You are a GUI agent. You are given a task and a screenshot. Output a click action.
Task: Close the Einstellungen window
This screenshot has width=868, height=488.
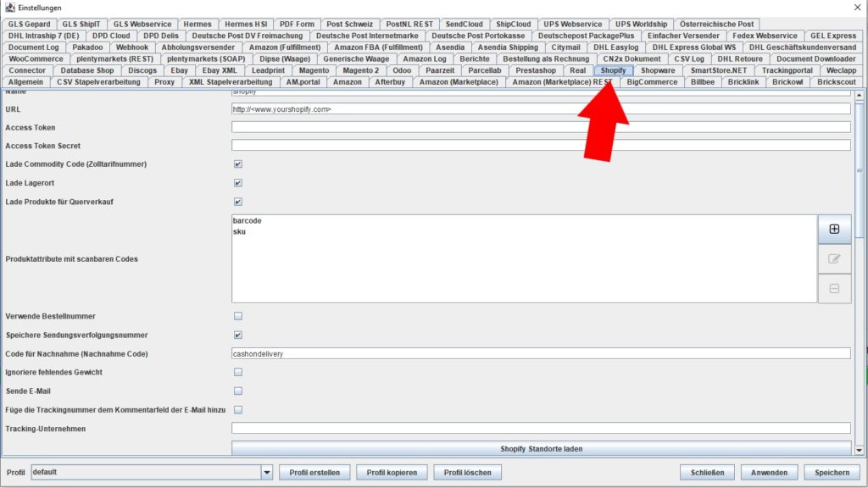pos(858,8)
